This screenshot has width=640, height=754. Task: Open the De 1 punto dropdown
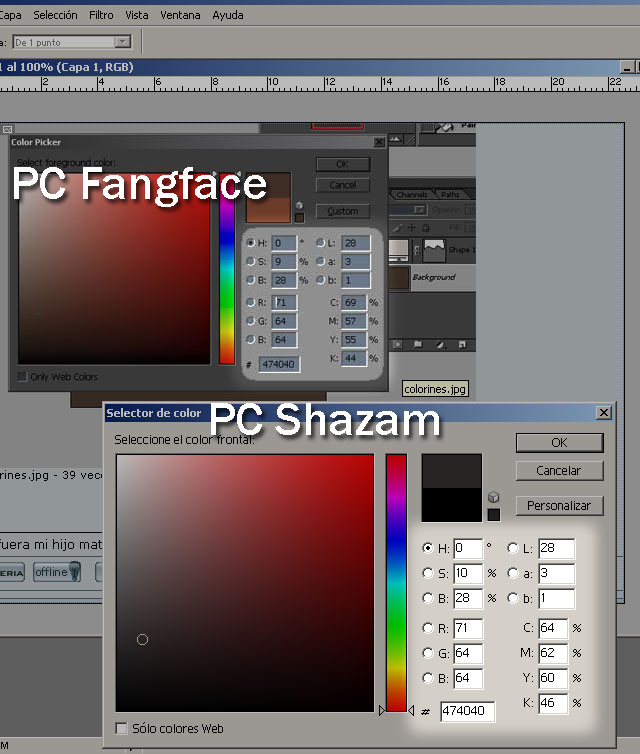point(123,42)
